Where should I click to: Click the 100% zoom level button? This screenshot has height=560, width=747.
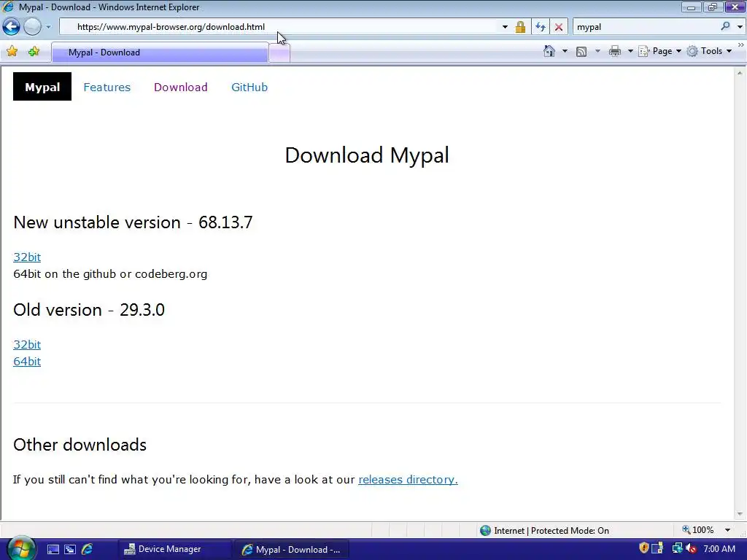(x=698, y=530)
